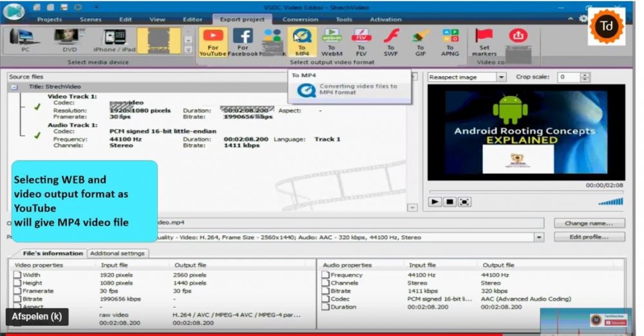Enable the Framerate property checkbox
Viewport: 644px width, 336px height.
coord(17,291)
